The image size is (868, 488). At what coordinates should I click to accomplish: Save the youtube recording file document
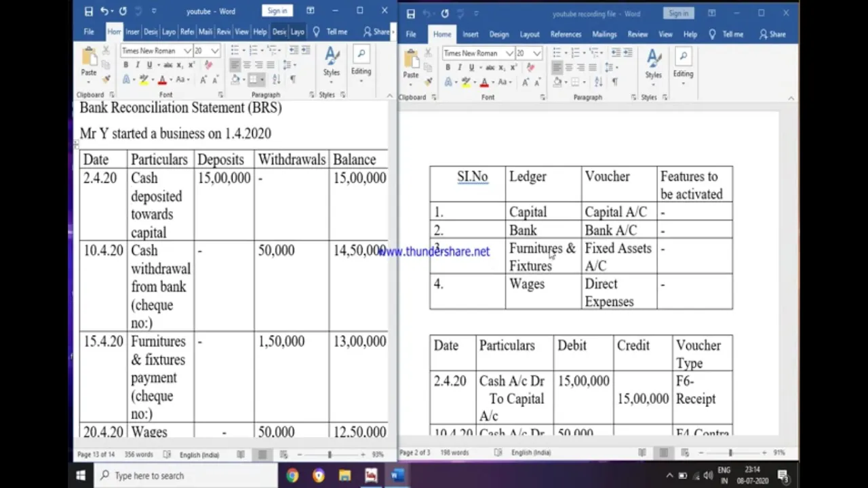(411, 14)
